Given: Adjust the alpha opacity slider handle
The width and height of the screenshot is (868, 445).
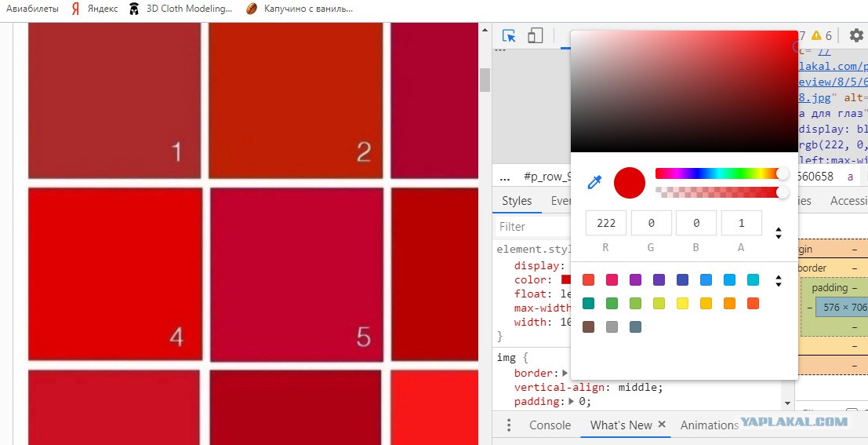Looking at the screenshot, I should click(783, 192).
